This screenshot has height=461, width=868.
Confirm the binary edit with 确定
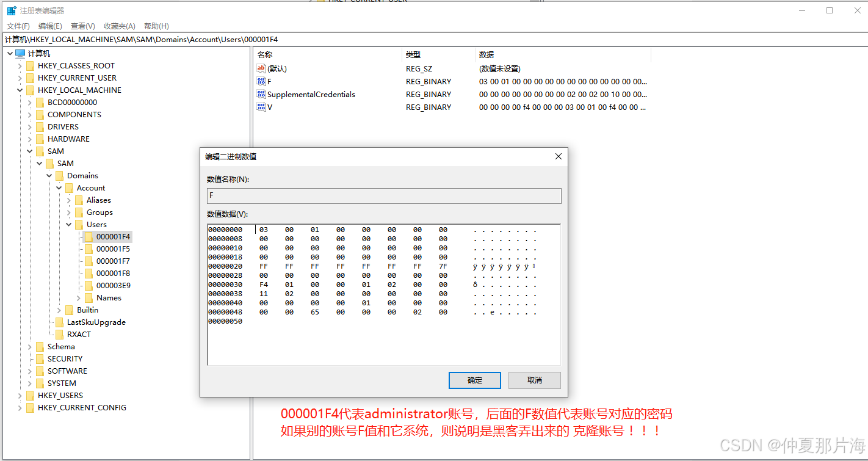pyautogui.click(x=475, y=380)
